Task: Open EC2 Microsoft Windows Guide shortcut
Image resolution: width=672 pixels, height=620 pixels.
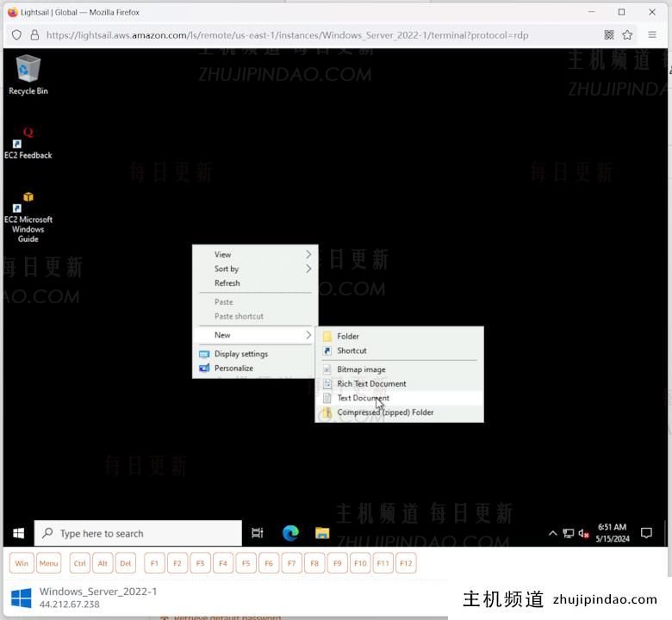Action: click(x=28, y=217)
